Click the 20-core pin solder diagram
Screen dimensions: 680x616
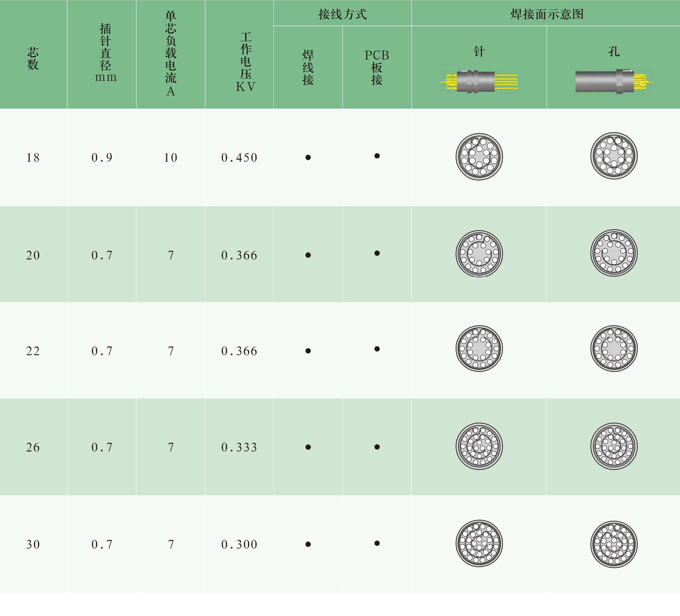tap(479, 254)
